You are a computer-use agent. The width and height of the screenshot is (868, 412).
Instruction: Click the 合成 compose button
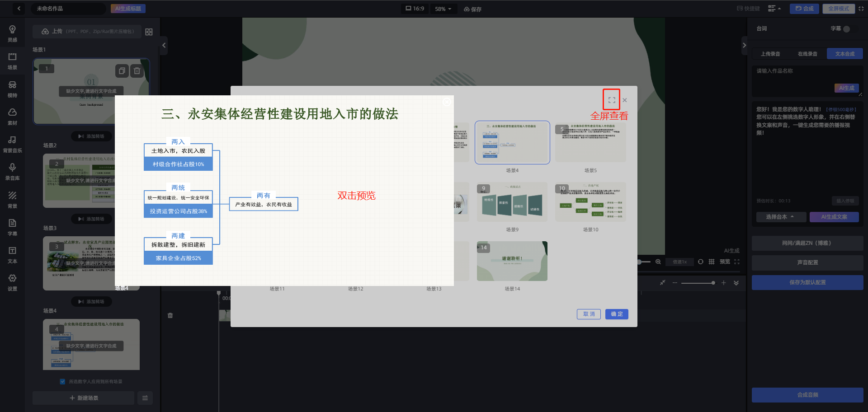click(804, 9)
